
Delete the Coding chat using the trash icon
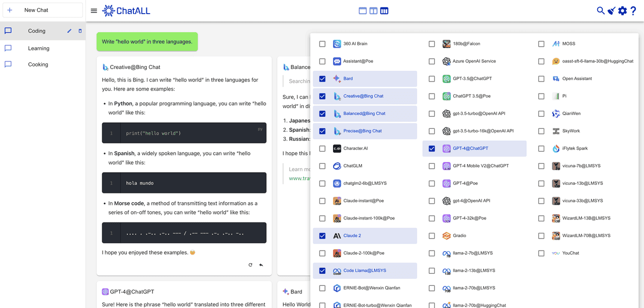tap(80, 31)
